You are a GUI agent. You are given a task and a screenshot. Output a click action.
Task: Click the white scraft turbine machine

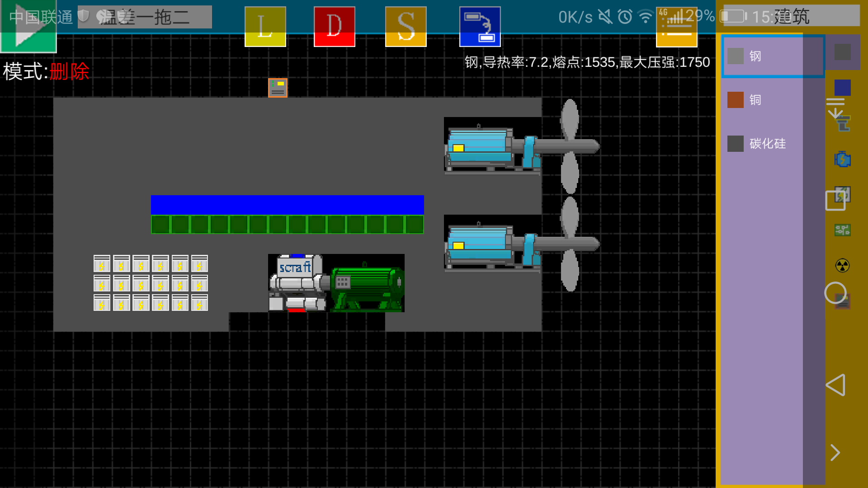click(297, 283)
